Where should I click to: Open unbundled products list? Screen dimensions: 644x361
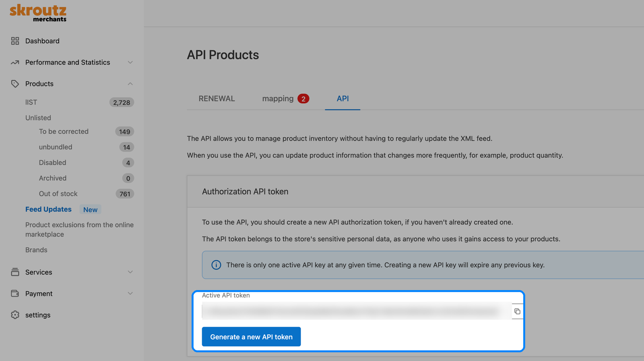pos(56,147)
